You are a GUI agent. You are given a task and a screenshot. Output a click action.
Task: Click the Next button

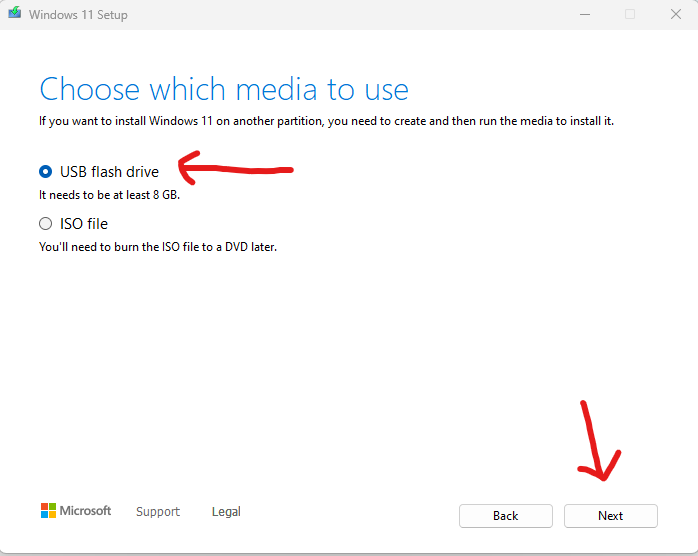[610, 516]
